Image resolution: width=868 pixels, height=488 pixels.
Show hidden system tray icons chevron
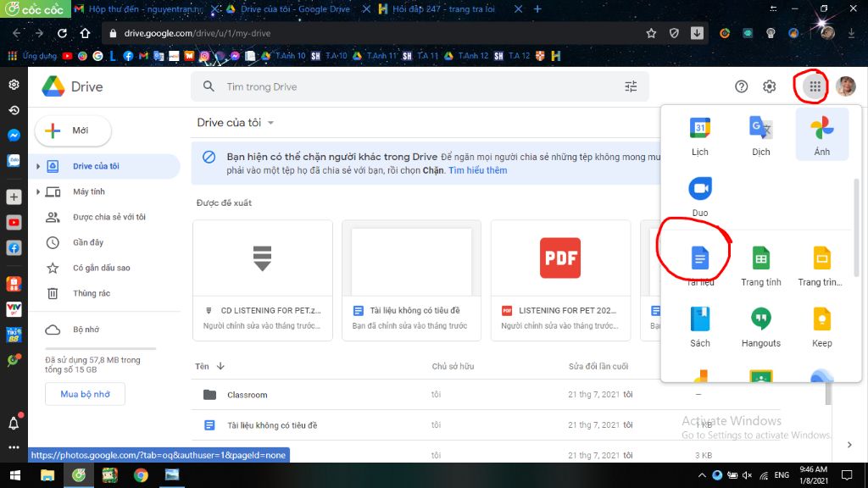701,474
